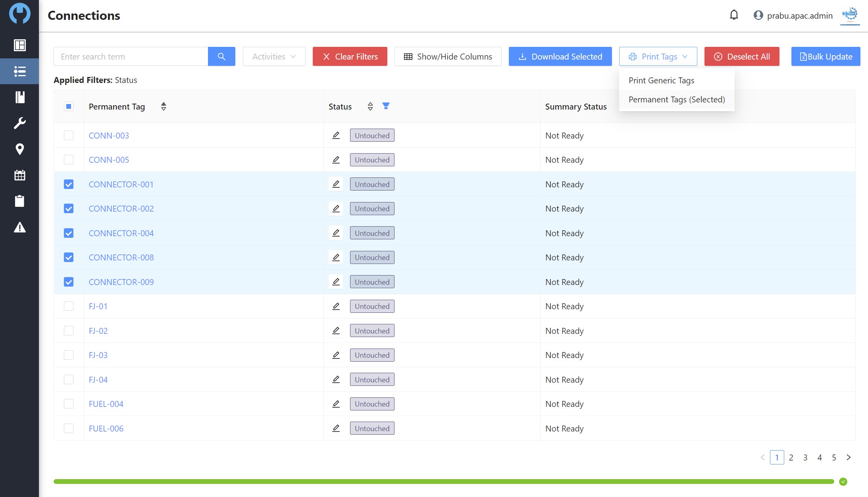
Task: Click the app logo at top left
Action: pyautogui.click(x=19, y=13)
